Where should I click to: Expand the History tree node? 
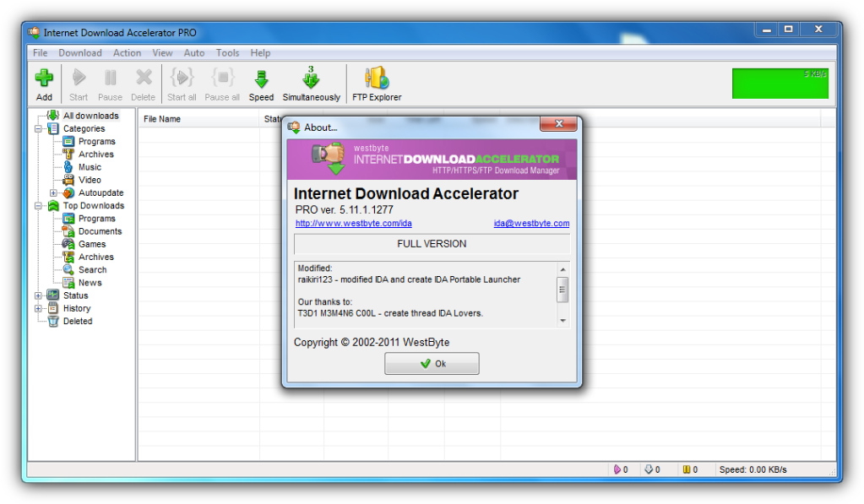(x=38, y=308)
